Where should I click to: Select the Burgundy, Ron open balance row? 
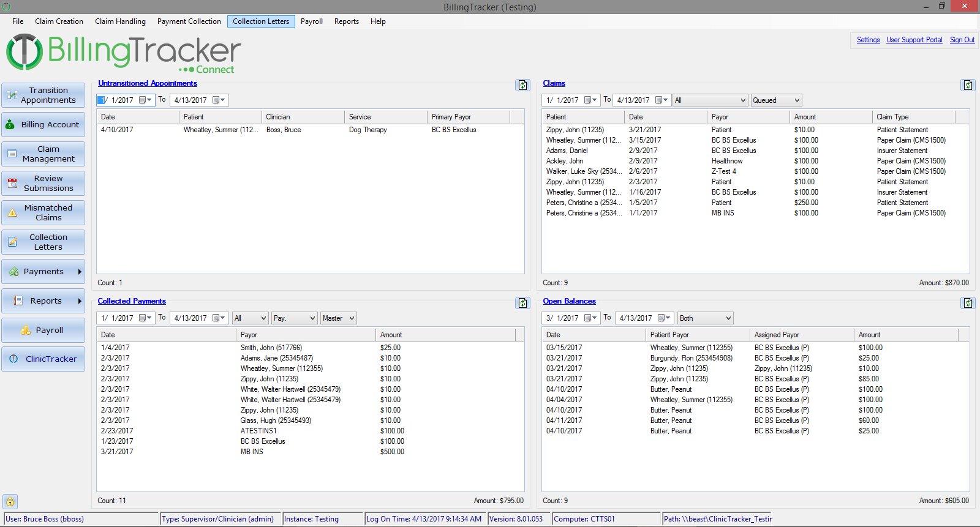(x=691, y=358)
